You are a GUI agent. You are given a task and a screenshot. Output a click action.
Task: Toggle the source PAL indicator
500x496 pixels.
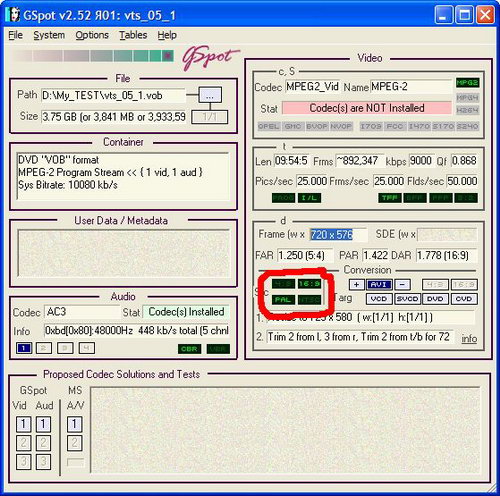pos(283,300)
